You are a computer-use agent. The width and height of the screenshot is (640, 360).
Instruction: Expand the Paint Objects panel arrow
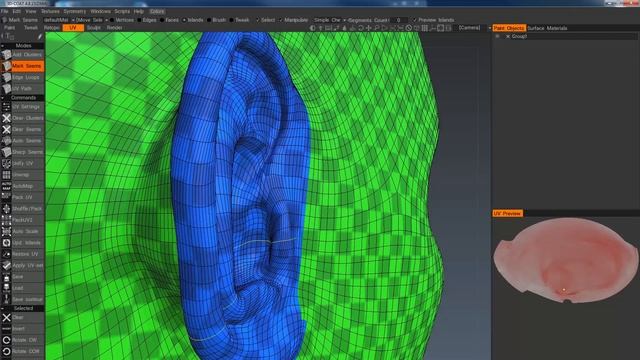tap(490, 28)
